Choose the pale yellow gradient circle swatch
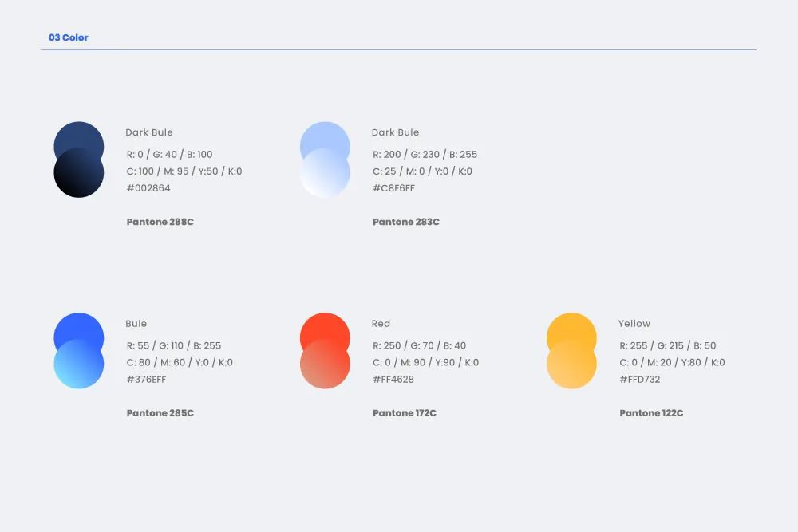This screenshot has width=798, height=532. pos(571,367)
